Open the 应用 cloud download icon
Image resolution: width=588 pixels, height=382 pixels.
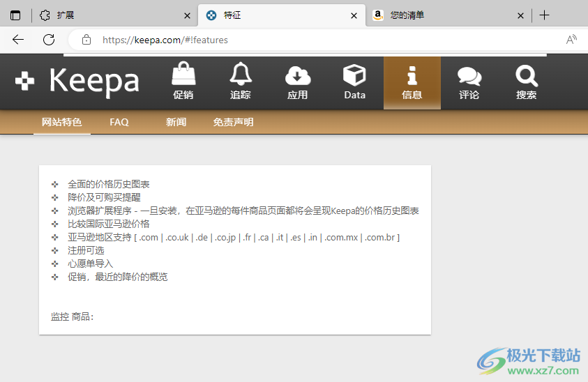[x=298, y=82]
